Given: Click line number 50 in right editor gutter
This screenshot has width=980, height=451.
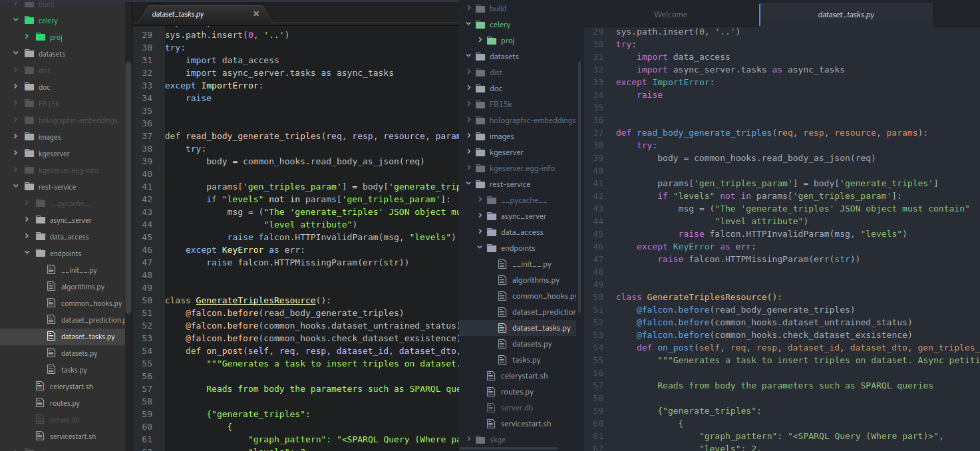Looking at the screenshot, I should click(597, 297).
